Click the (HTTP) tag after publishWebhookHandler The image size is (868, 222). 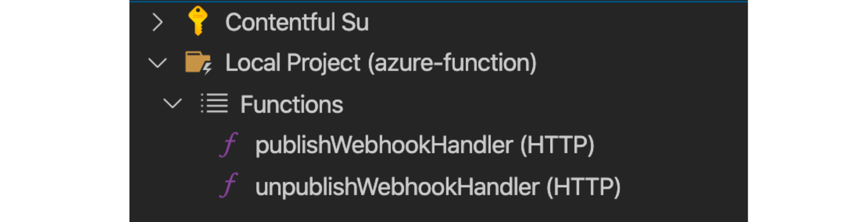click(557, 145)
